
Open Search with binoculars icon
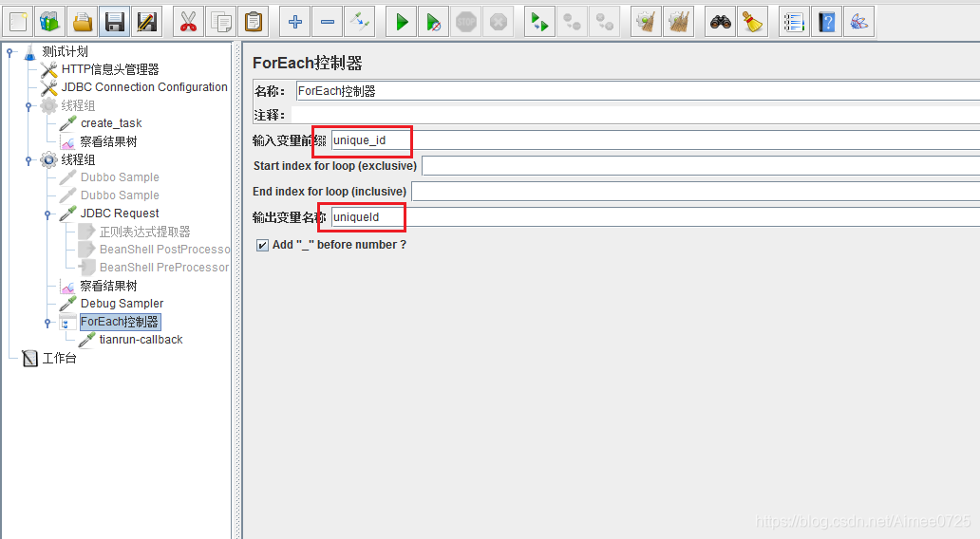point(720,22)
